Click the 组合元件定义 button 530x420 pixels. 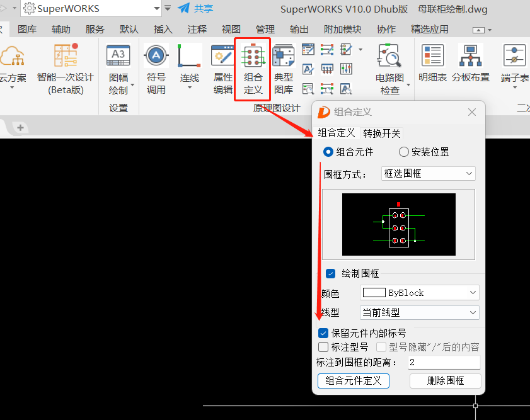click(x=354, y=381)
